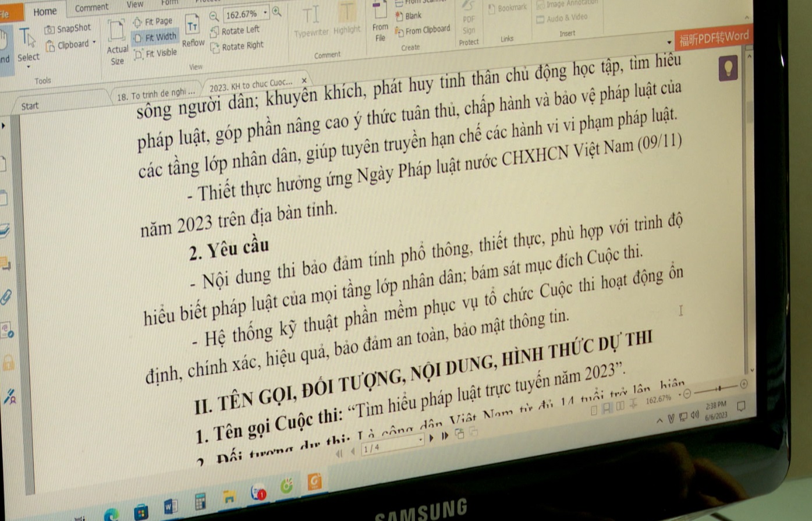Viewport: 812px width, 521px height.
Task: Switch to the View ribbon tab
Action: pos(134,5)
